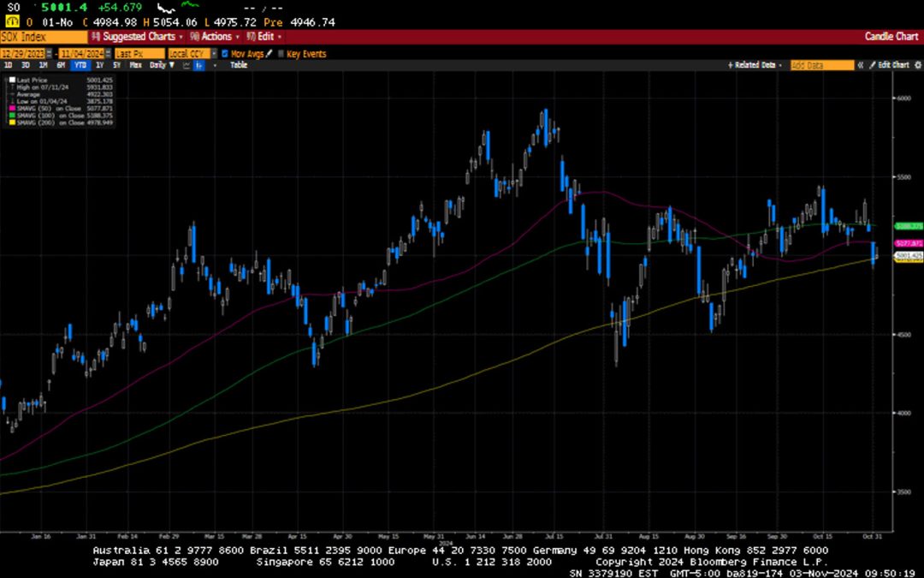Screen dimensions: 924x578
Task: Click the collapse chevrons next to Add Data
Action: [x=860, y=64]
